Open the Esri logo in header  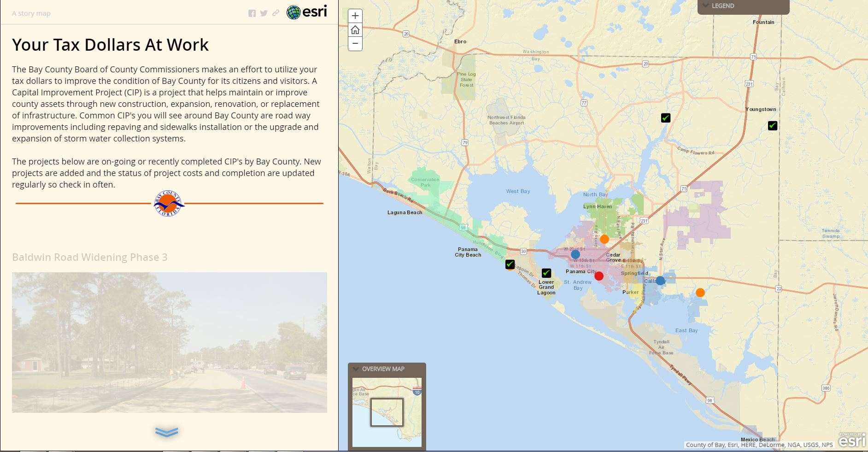pos(307,12)
